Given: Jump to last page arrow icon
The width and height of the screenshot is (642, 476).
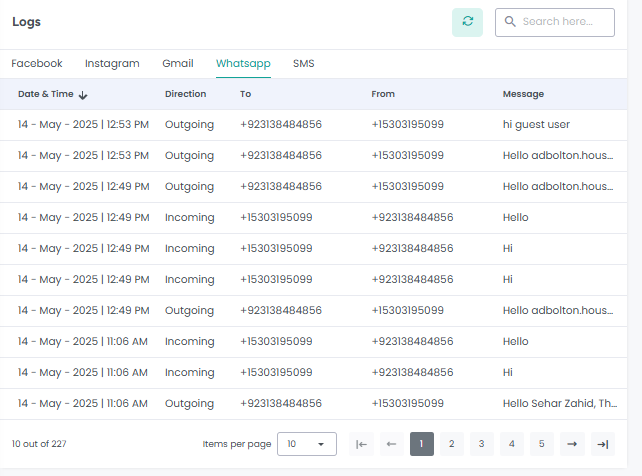Looking at the screenshot, I should tap(603, 444).
